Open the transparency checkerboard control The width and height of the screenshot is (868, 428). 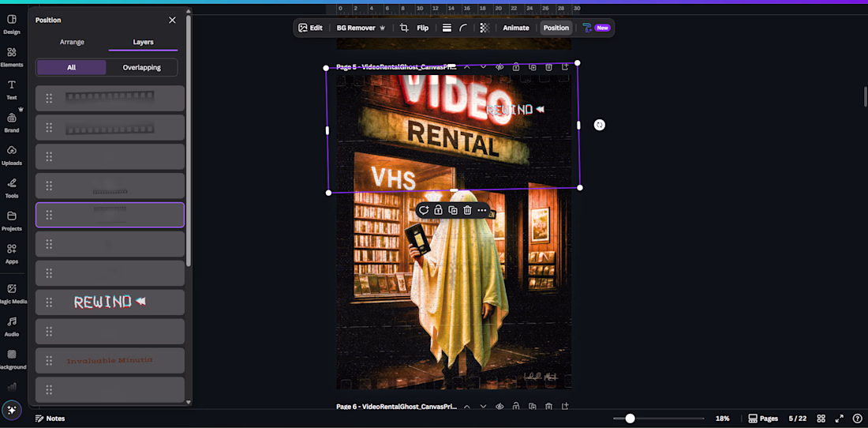pos(485,28)
